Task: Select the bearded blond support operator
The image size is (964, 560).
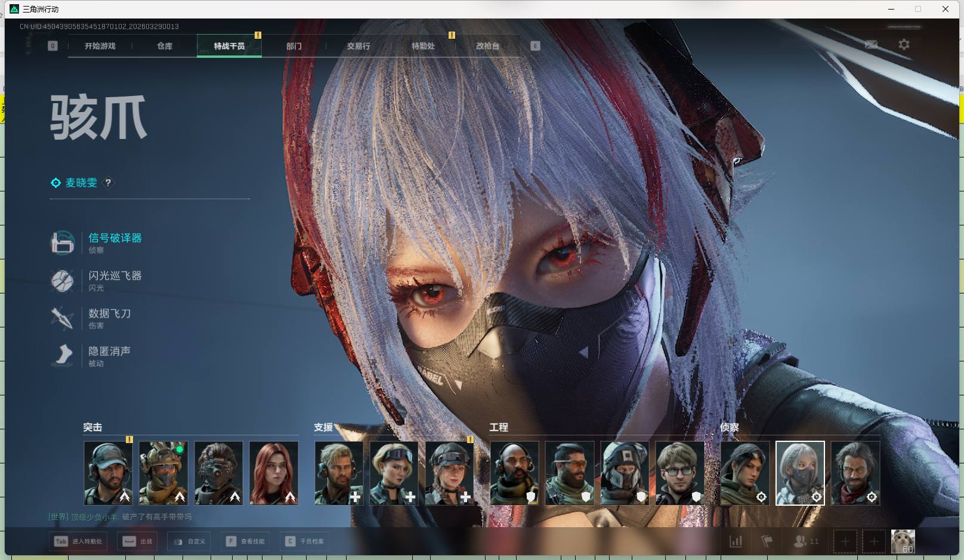Action: [339, 473]
